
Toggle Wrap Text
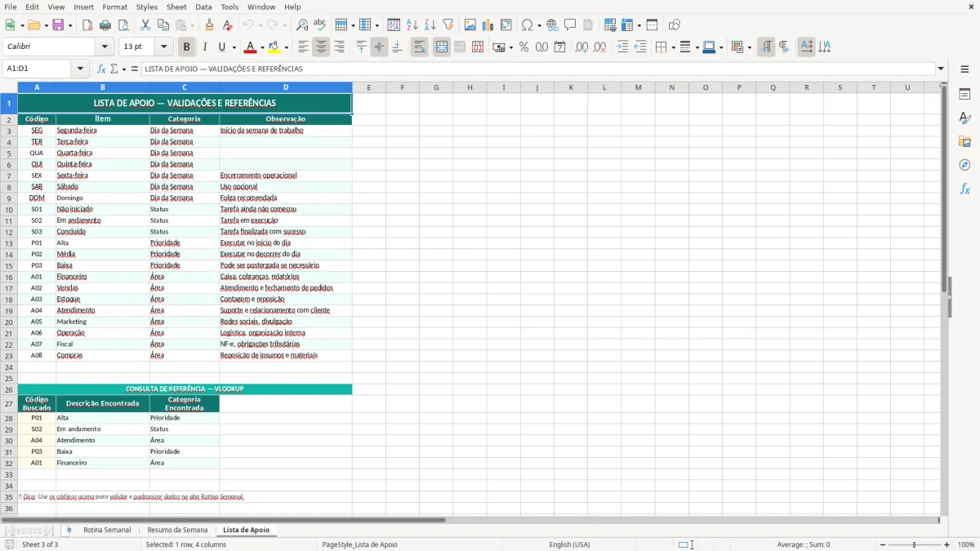420,47
